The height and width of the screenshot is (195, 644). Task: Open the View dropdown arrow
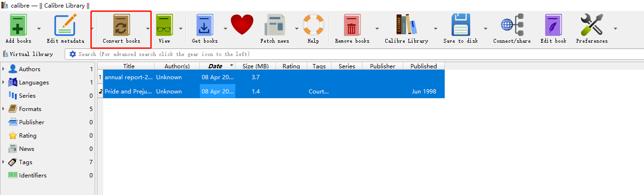click(x=181, y=28)
